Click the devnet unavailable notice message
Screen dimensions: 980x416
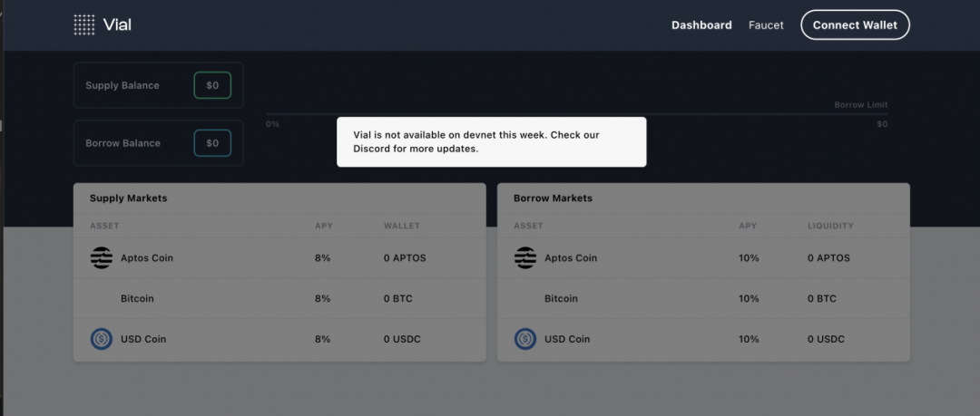(491, 141)
